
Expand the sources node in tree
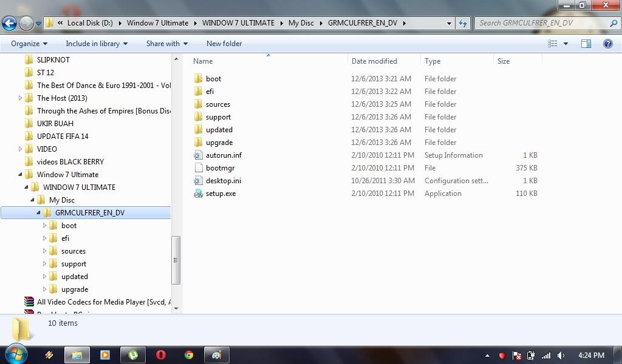44,251
